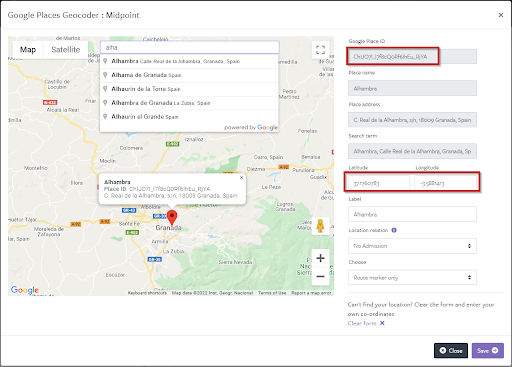Screen dimensions: 512x367
Task: Click the Latitude field
Action: 379,183
